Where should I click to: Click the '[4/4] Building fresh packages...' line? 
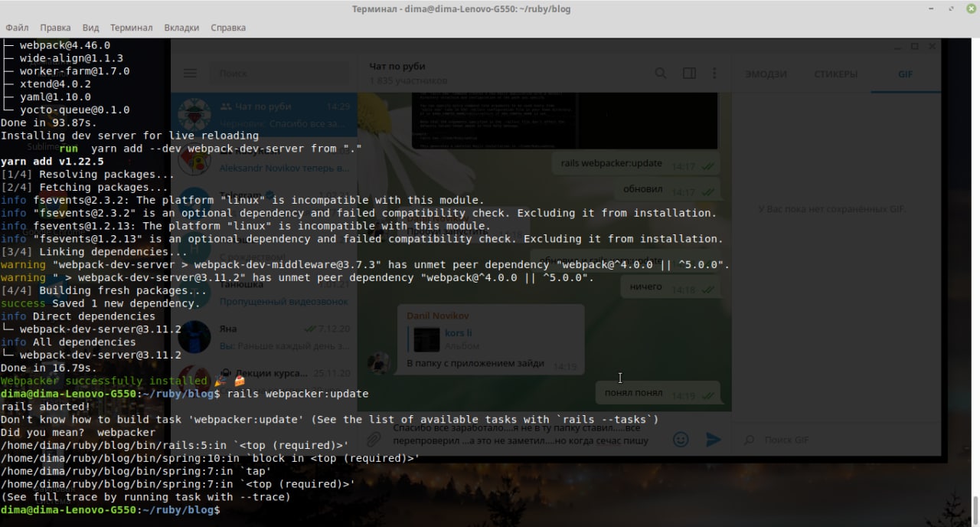(x=104, y=290)
